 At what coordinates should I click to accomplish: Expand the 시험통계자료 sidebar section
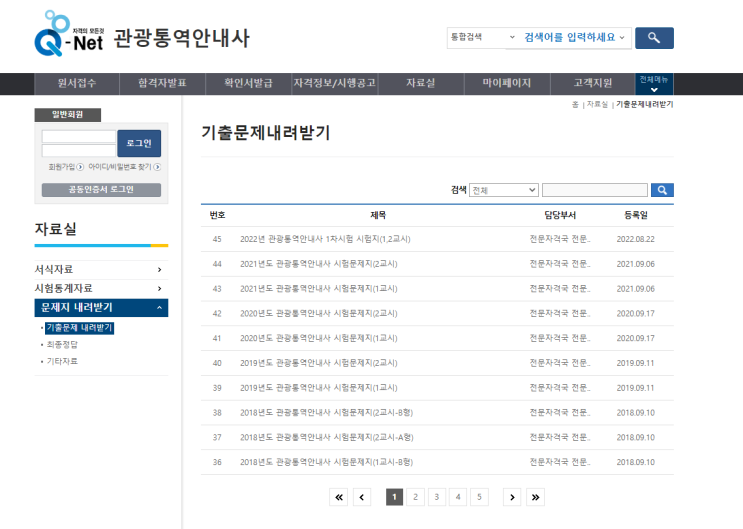pos(101,288)
